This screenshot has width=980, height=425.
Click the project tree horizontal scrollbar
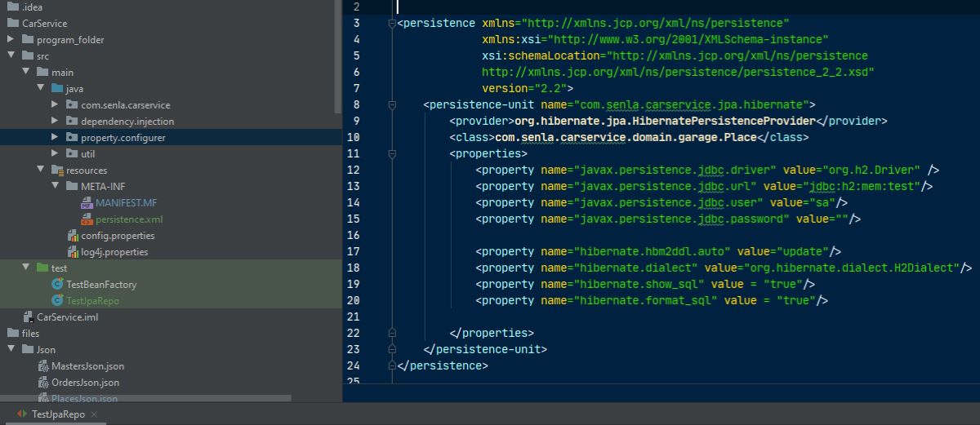click(145, 398)
